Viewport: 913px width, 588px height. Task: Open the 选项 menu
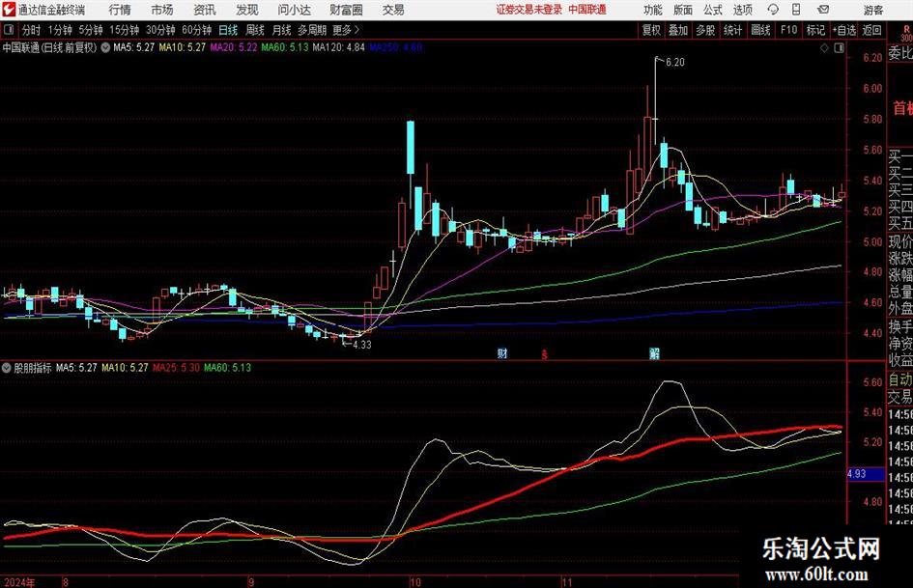pos(742,10)
